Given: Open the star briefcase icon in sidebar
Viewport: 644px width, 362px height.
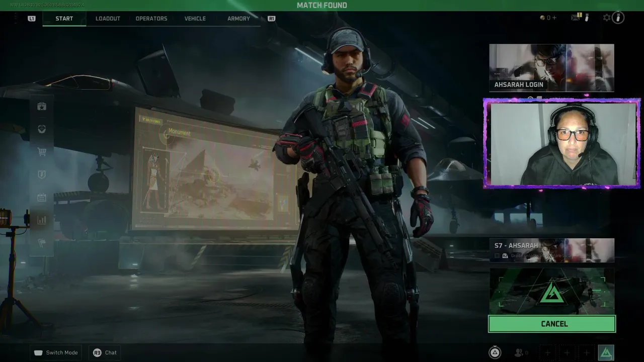Looking at the screenshot, I should click(x=42, y=106).
